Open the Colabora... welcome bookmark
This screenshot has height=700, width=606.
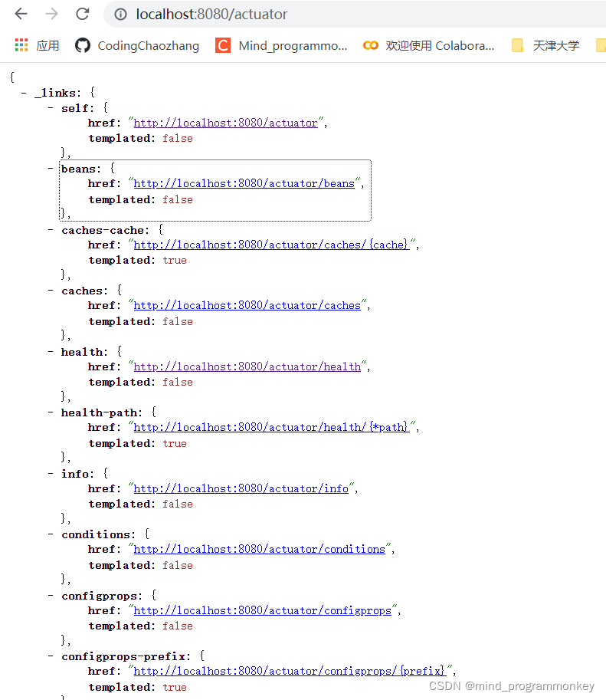point(429,45)
